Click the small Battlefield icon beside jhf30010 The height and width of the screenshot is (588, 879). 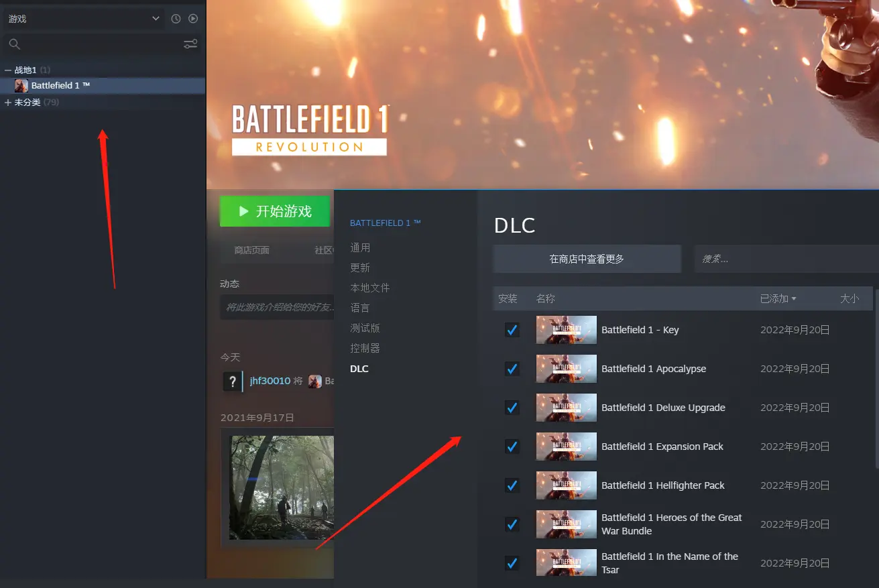(315, 381)
